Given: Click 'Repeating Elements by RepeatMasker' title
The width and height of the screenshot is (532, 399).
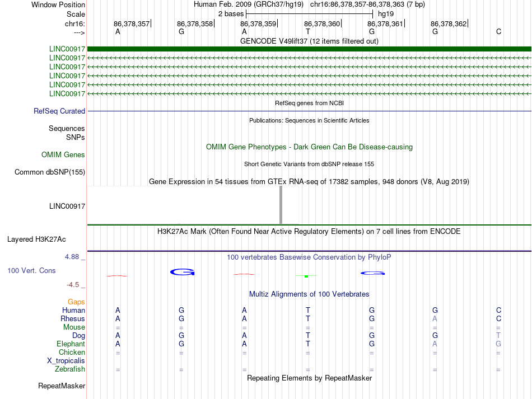Looking at the screenshot, I should (309, 378).
